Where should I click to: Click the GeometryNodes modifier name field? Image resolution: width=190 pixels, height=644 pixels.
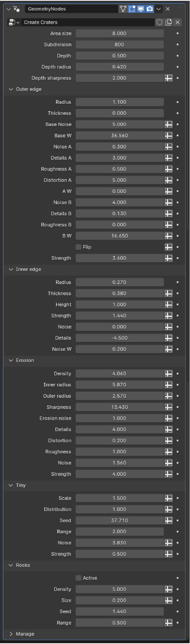point(71,9)
